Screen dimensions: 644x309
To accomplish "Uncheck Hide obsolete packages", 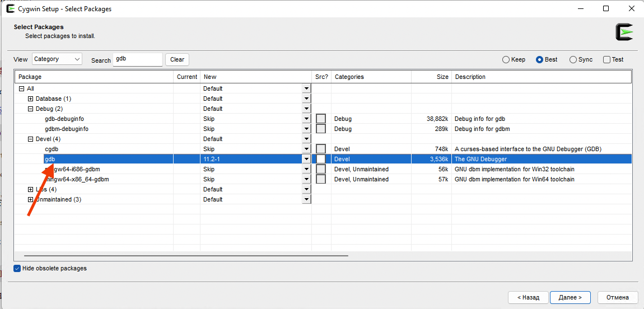I will tap(17, 269).
